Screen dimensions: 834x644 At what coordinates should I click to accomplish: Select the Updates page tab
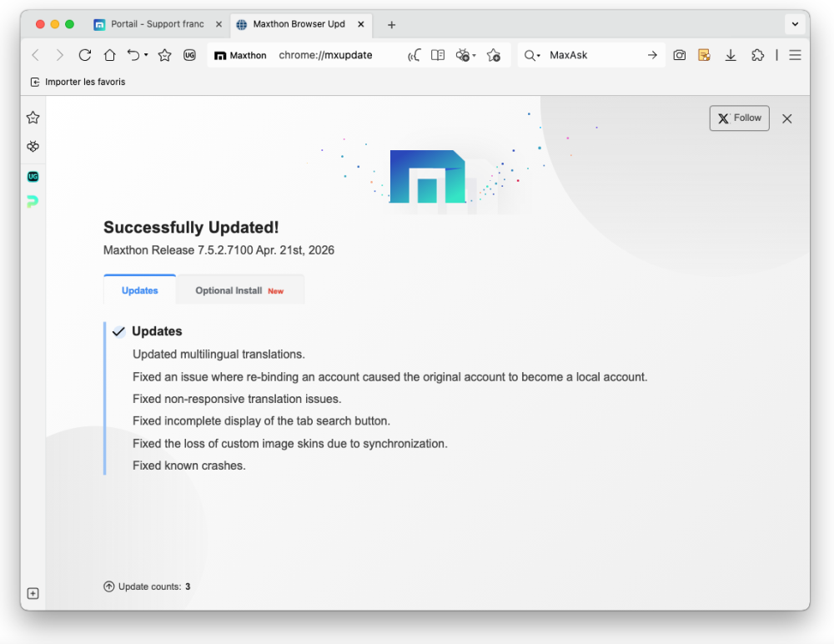pyautogui.click(x=140, y=290)
